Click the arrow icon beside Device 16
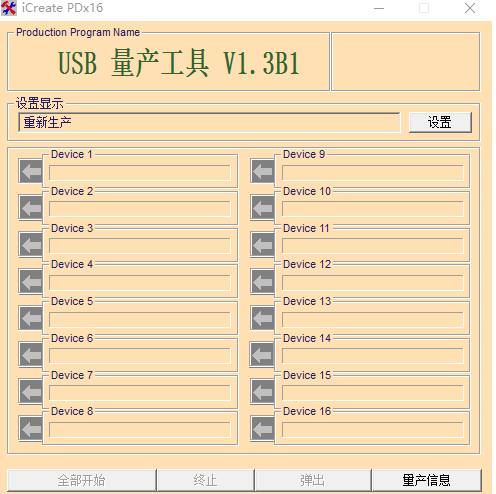 coord(263,429)
